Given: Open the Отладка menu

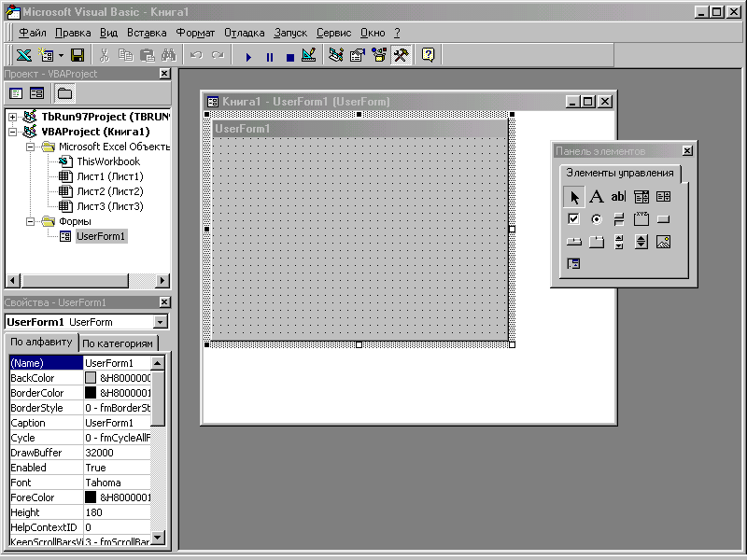Looking at the screenshot, I should tap(245, 33).
